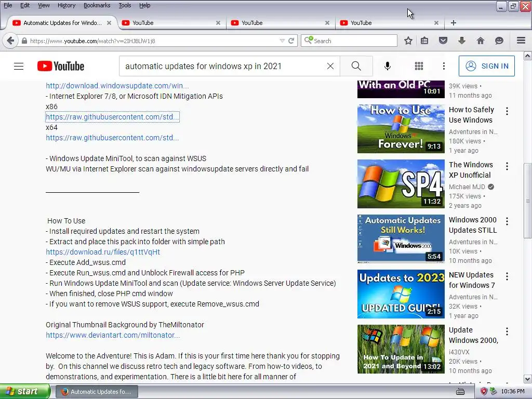Viewport: 532px width, 399px height.
Task: Click the chat bubble icon in toolbar
Action: (x=499, y=41)
